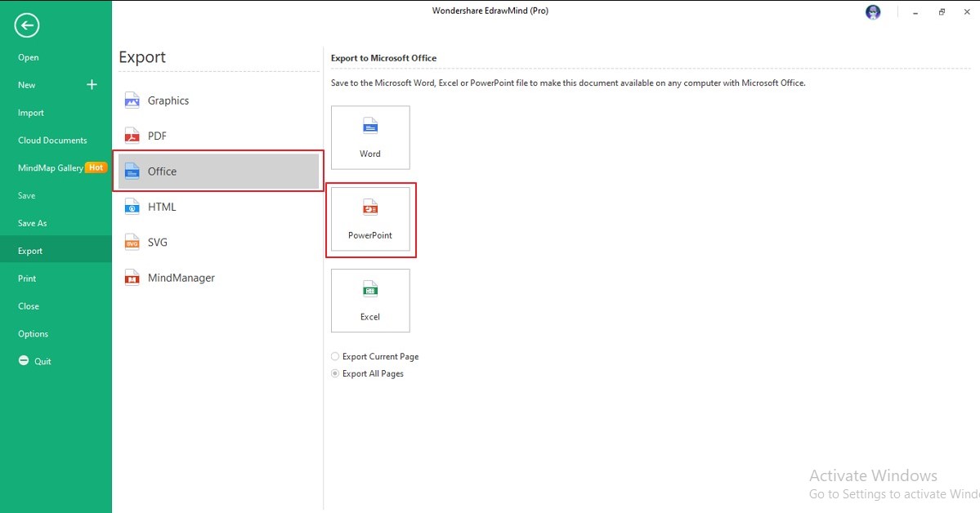This screenshot has width=980, height=513.
Task: Click the Excel spreadsheet icon
Action: click(x=370, y=289)
